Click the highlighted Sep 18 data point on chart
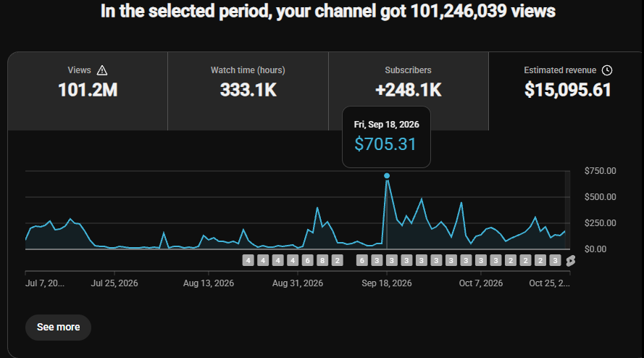The width and height of the screenshot is (644, 358). click(x=387, y=176)
